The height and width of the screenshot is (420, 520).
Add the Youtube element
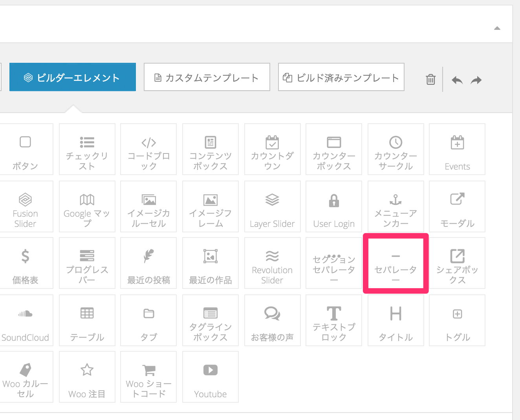click(x=211, y=377)
